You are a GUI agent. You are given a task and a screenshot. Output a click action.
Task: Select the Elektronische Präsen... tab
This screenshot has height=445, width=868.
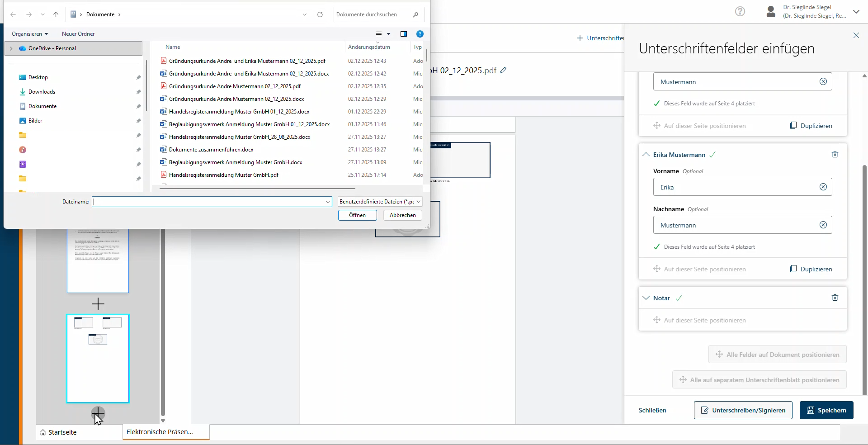[160, 432]
